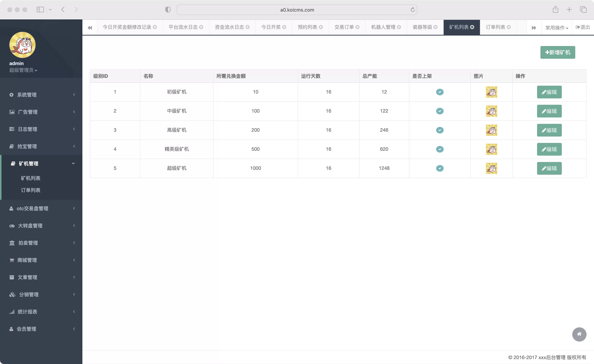The image size is (594, 364).
Task: Expand the 广告管理 sidebar menu
Action: pos(41,112)
